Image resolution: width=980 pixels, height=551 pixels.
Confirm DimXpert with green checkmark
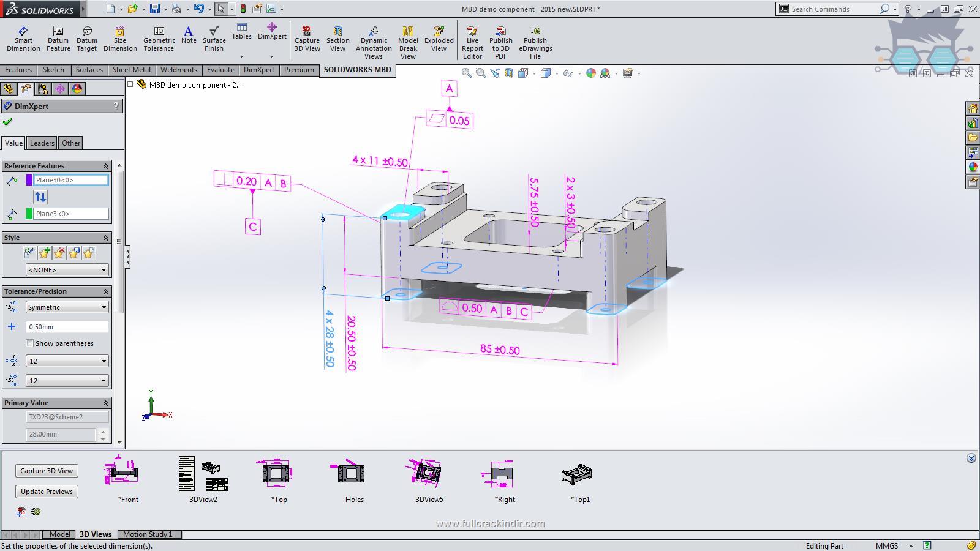click(x=7, y=121)
